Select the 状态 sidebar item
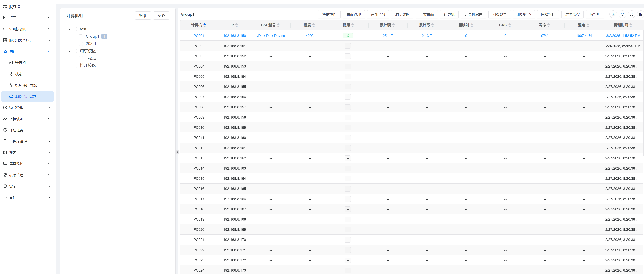The image size is (644, 274). tap(19, 74)
